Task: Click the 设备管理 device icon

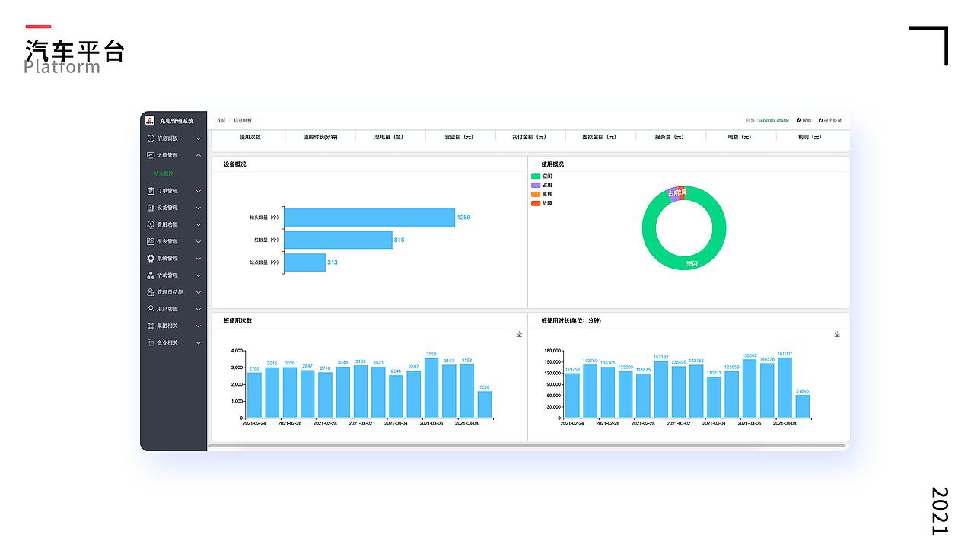Action: 151,208
